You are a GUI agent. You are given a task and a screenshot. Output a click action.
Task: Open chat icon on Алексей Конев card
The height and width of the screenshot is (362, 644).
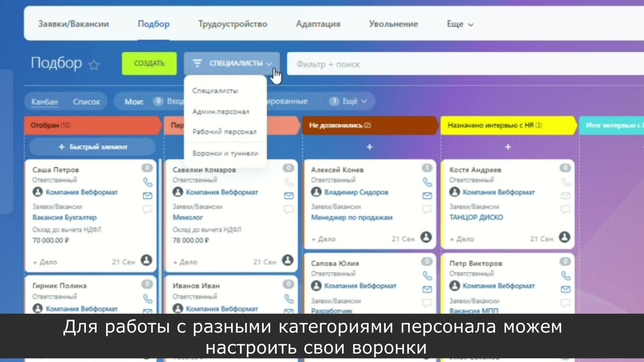pos(427,209)
